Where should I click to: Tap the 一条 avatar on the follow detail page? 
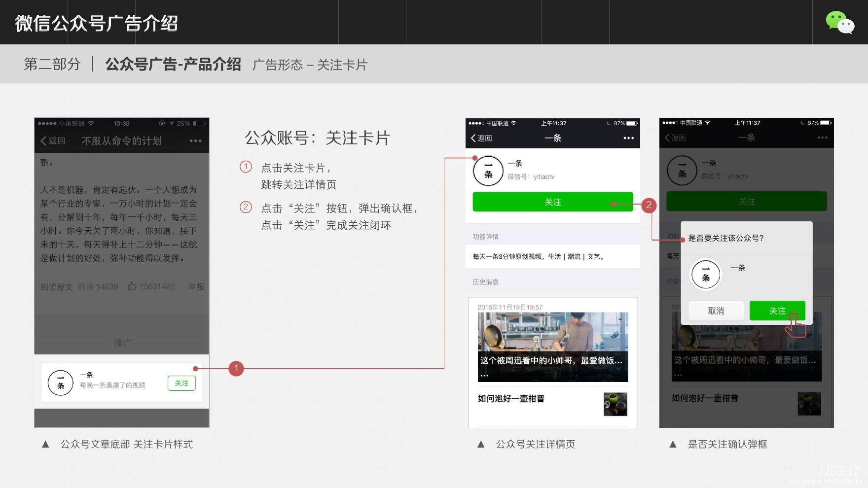pyautogui.click(x=488, y=171)
